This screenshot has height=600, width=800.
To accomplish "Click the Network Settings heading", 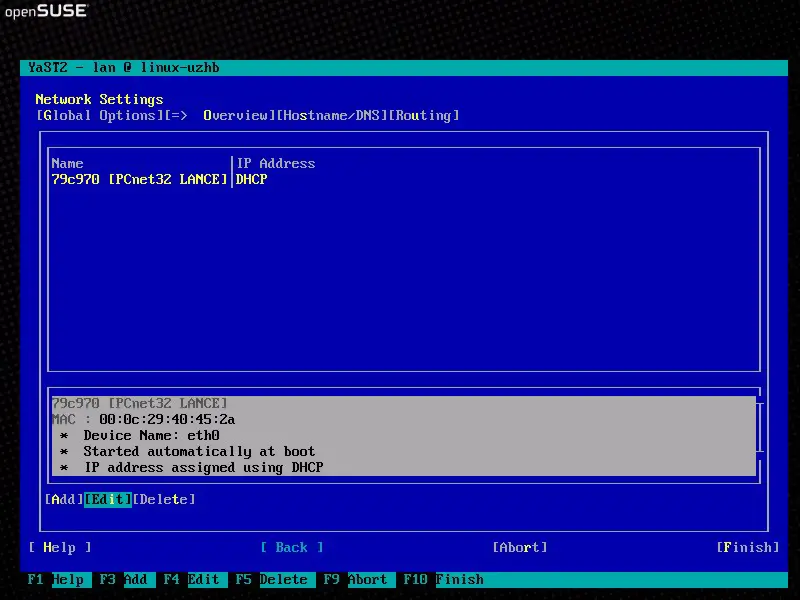I will click(99, 99).
